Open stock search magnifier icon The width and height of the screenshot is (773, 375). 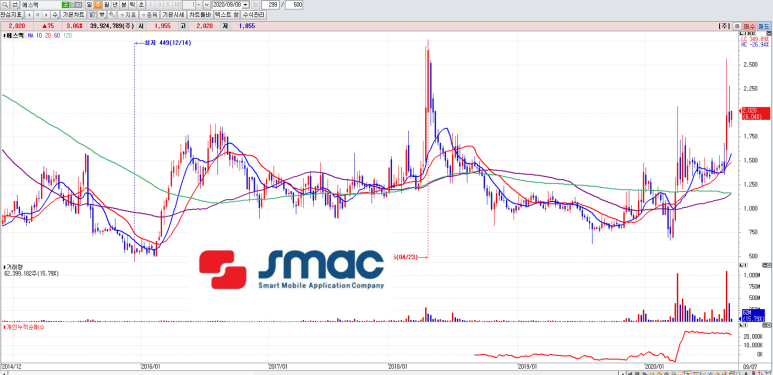pyautogui.click(x=4, y=4)
